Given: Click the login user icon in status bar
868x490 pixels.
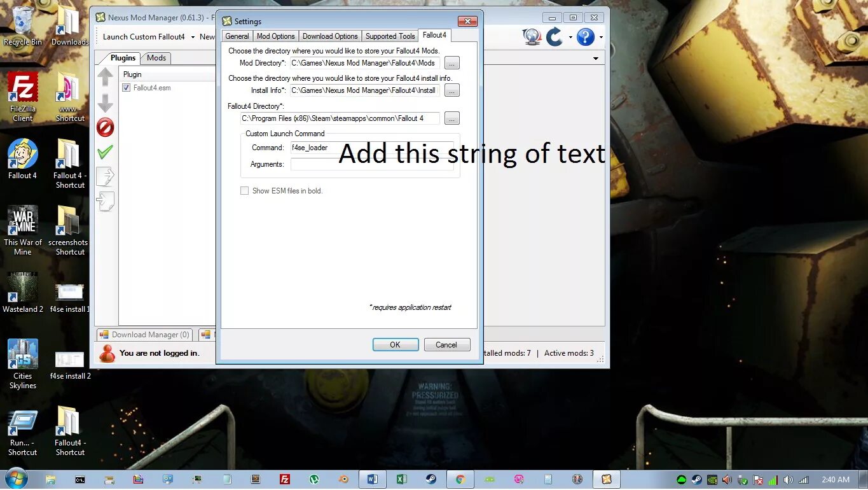Looking at the screenshot, I should point(107,353).
